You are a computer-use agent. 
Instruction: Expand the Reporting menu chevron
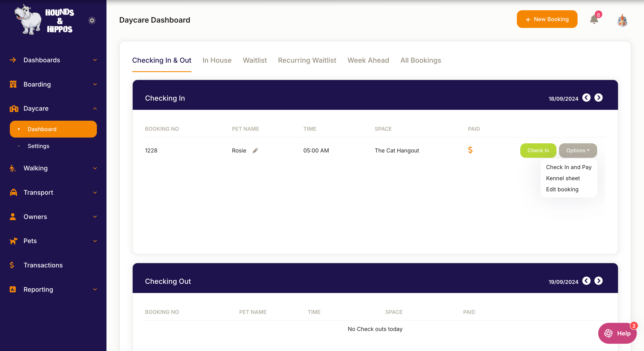tap(95, 289)
